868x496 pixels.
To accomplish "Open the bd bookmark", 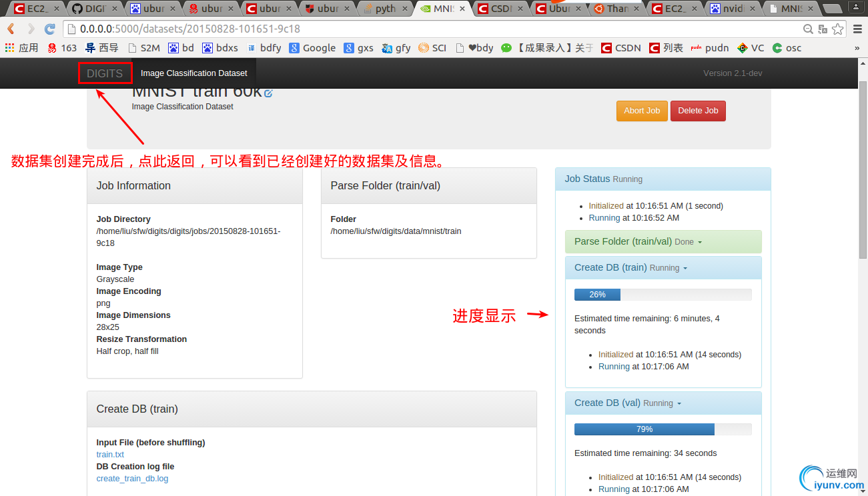I will click(x=181, y=48).
